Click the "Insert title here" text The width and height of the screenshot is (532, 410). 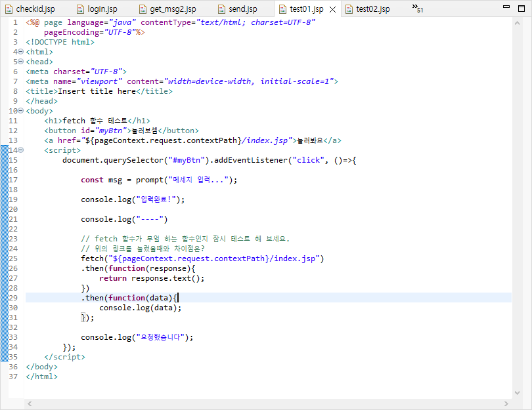pyautogui.click(x=97, y=91)
